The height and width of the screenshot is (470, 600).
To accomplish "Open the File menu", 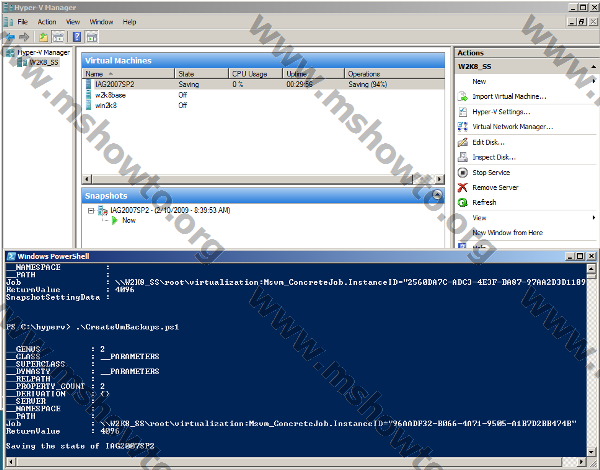I will point(23,22).
